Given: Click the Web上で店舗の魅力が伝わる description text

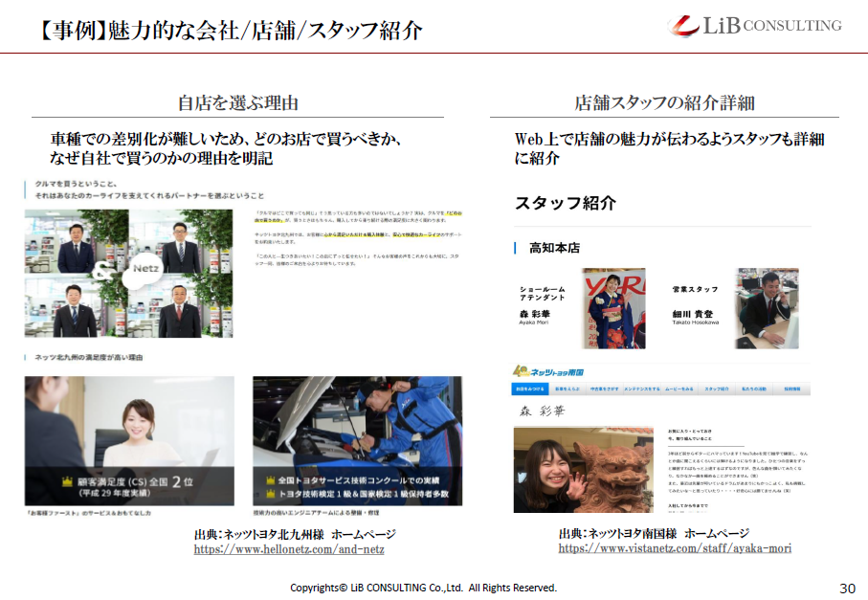Looking at the screenshot, I should (670, 148).
